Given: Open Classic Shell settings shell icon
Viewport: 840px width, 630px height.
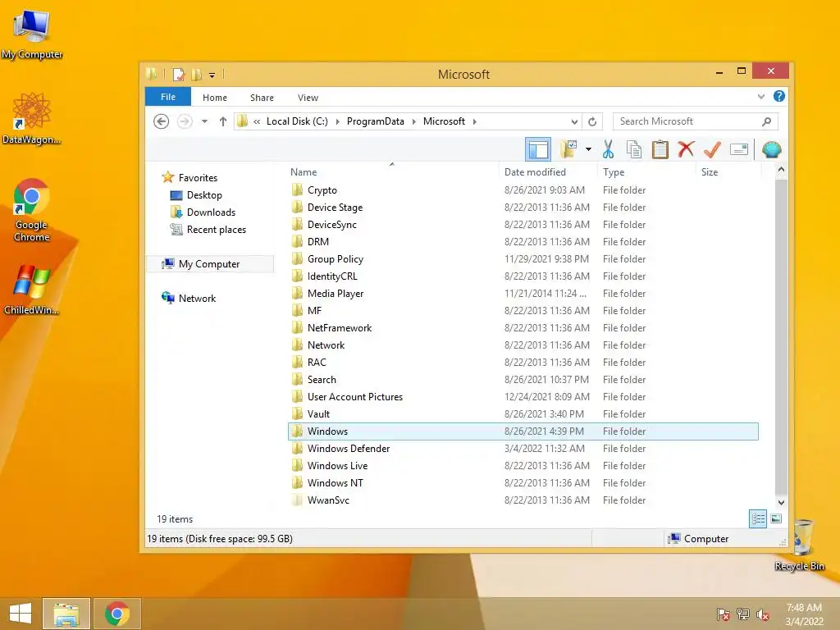Looking at the screenshot, I should click(x=771, y=149).
